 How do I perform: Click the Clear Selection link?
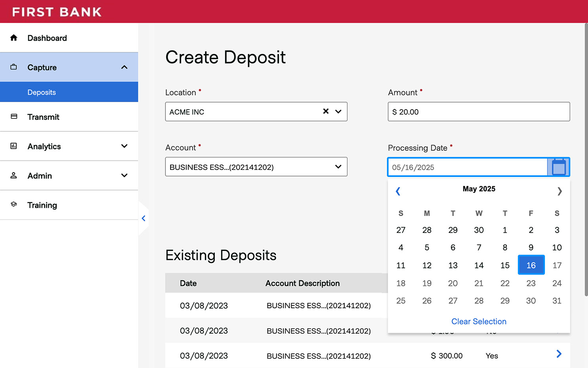(479, 321)
